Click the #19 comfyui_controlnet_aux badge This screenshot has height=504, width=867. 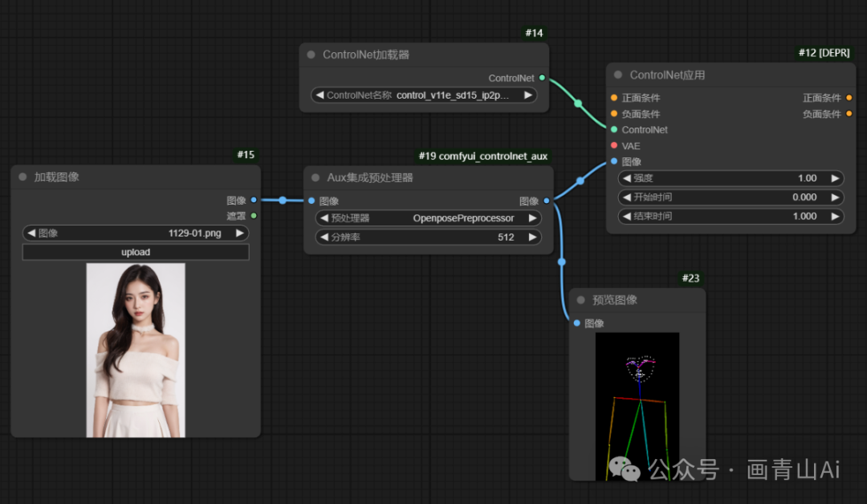(x=483, y=156)
